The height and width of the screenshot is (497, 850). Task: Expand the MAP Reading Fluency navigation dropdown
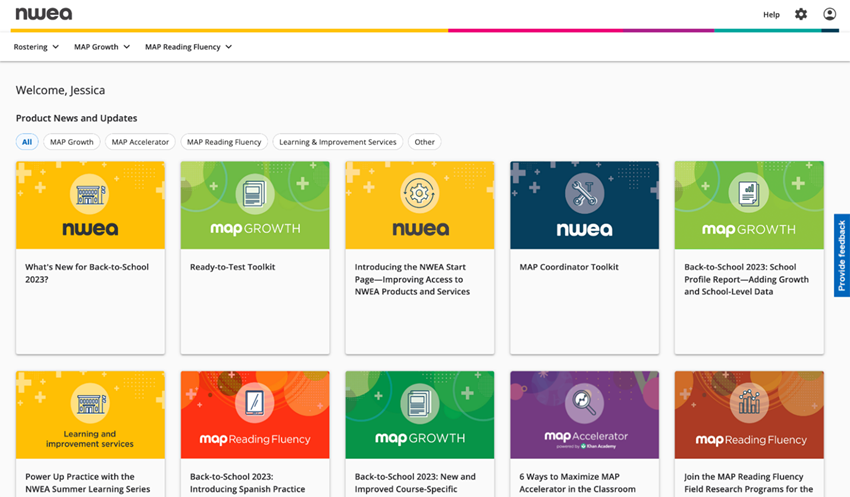pyautogui.click(x=188, y=47)
